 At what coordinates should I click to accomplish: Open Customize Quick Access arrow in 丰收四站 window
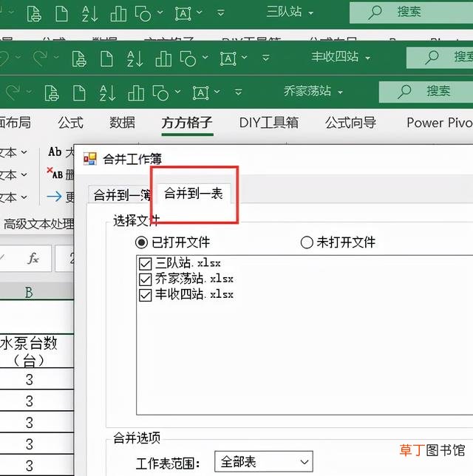click(265, 58)
